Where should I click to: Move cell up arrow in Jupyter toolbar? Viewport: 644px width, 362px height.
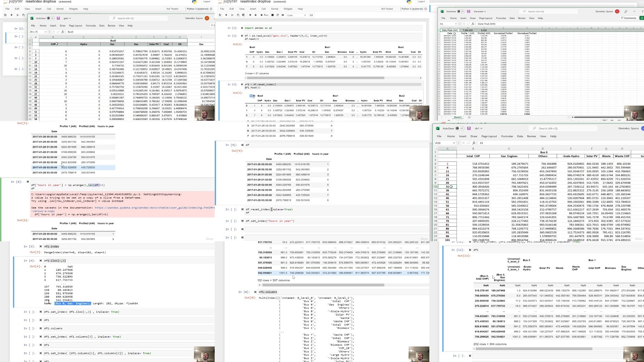pos(250,15)
